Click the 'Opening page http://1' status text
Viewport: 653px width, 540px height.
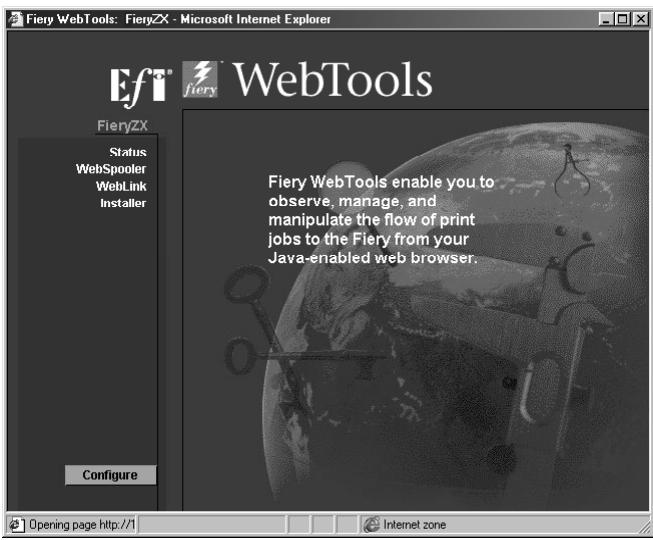(x=82, y=525)
